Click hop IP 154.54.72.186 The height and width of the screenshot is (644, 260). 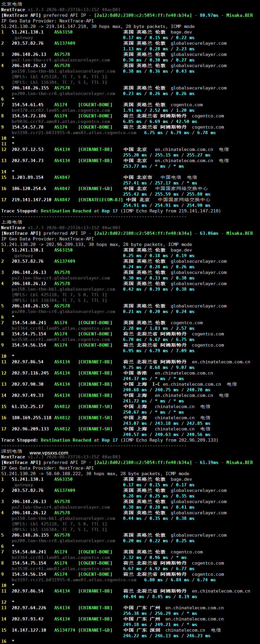pos(29,116)
